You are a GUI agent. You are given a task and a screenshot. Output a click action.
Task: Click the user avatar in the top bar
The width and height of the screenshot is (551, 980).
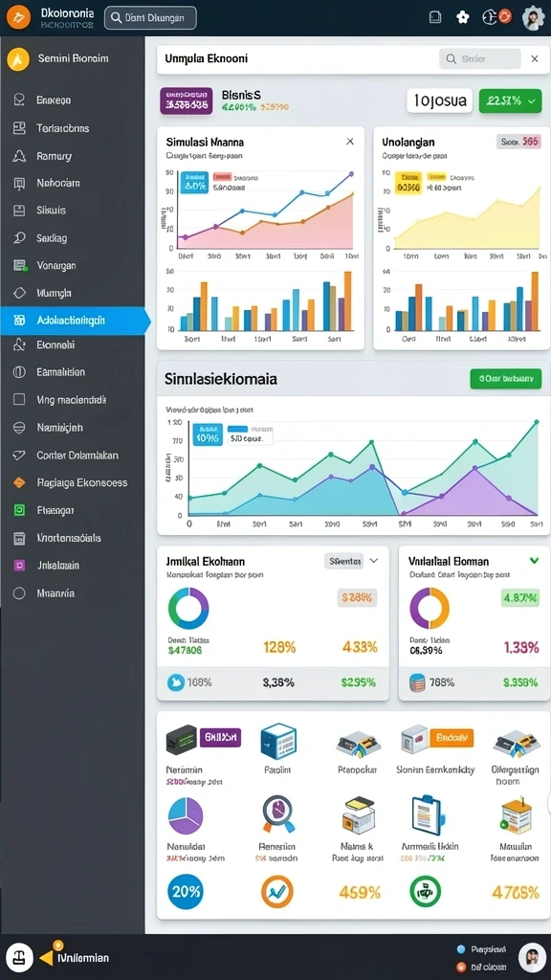click(x=534, y=17)
